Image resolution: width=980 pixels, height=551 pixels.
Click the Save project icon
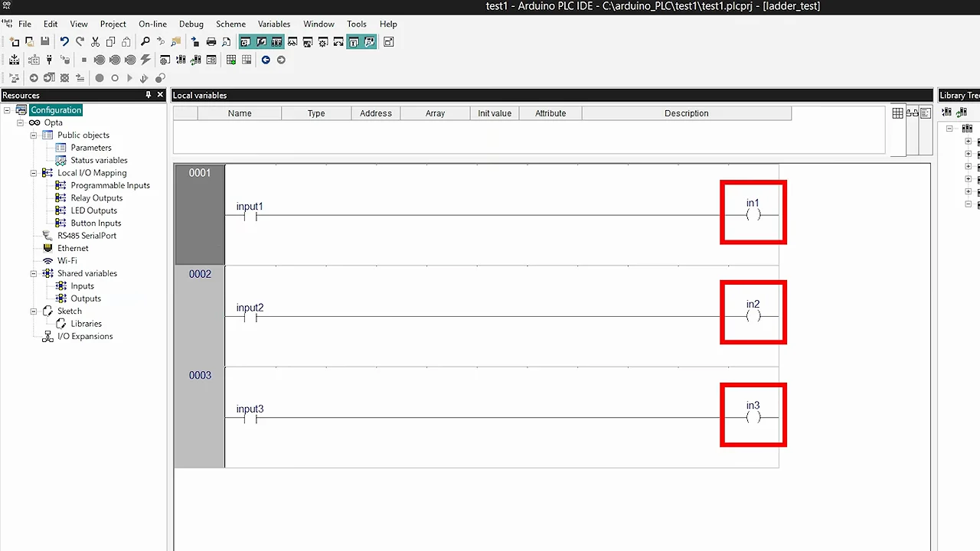click(45, 42)
